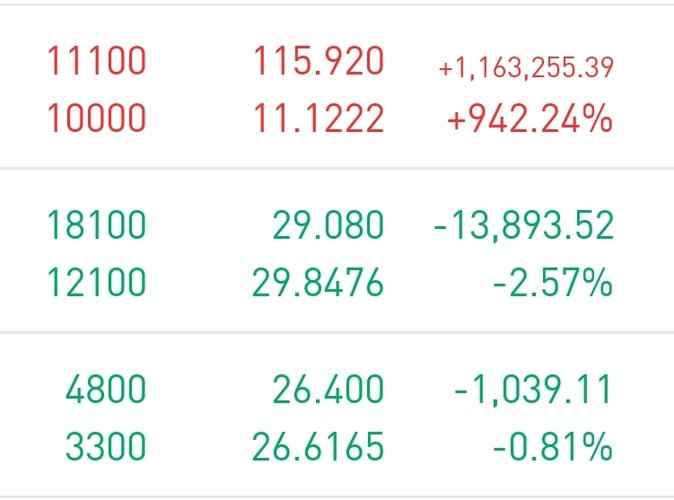Screen dimensions: 674x500
Task: Tap the -0.81% loss percentage
Action: (x=553, y=446)
